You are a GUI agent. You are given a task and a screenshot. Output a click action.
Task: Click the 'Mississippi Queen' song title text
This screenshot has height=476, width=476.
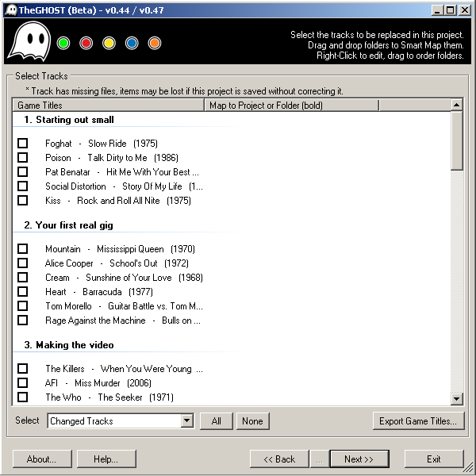130,249
